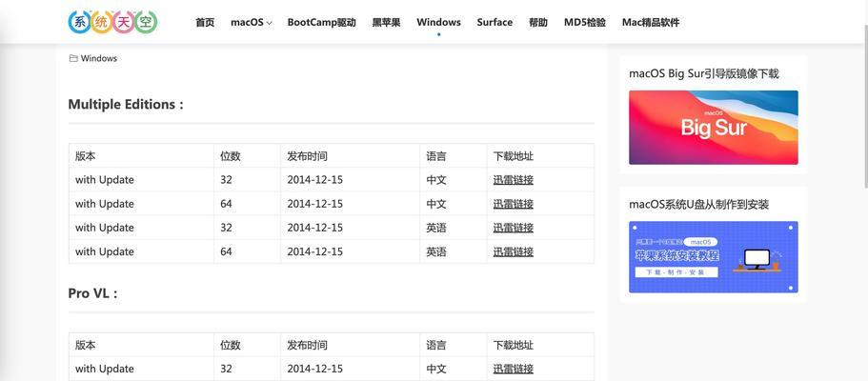Viewport: 868px width, 381px height.
Task: Click the 版本 header in Multiple Editions table
Action: [85, 156]
